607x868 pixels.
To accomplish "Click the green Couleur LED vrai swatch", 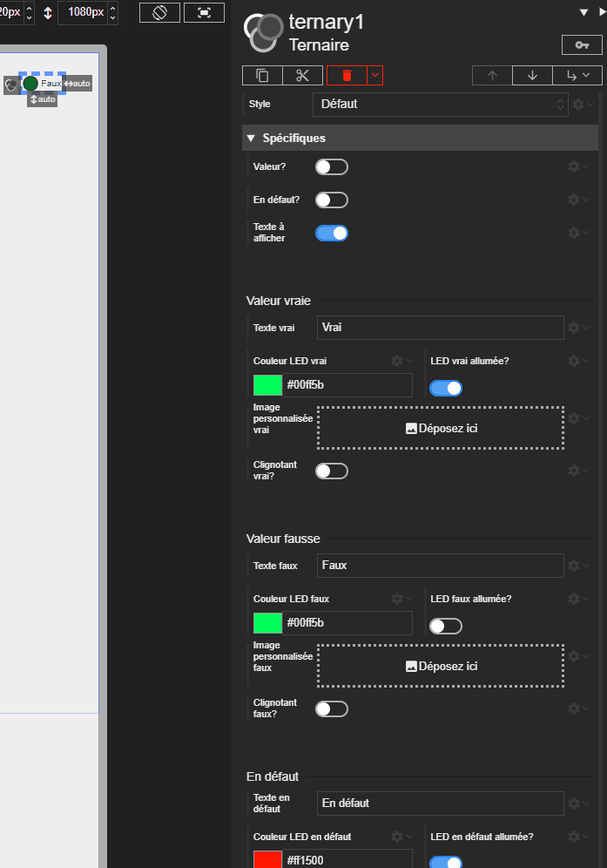I will coord(267,385).
